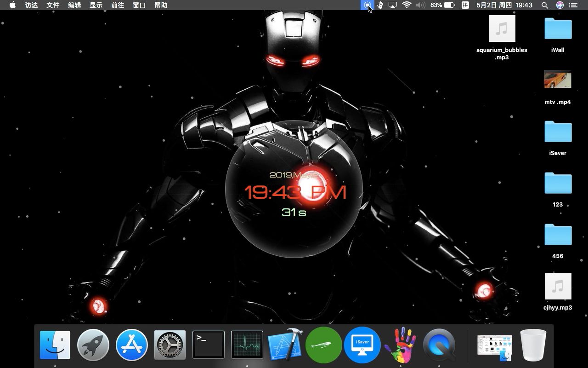Open Xcode from the Dock
This screenshot has width=588, height=368.
(x=285, y=344)
